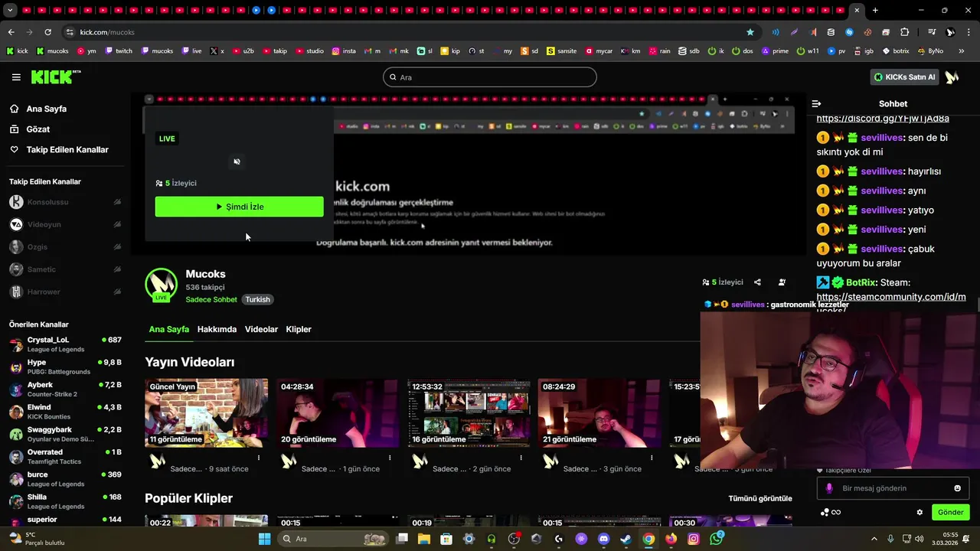
Task: Unmute the stream preview mute icon
Action: (237, 161)
